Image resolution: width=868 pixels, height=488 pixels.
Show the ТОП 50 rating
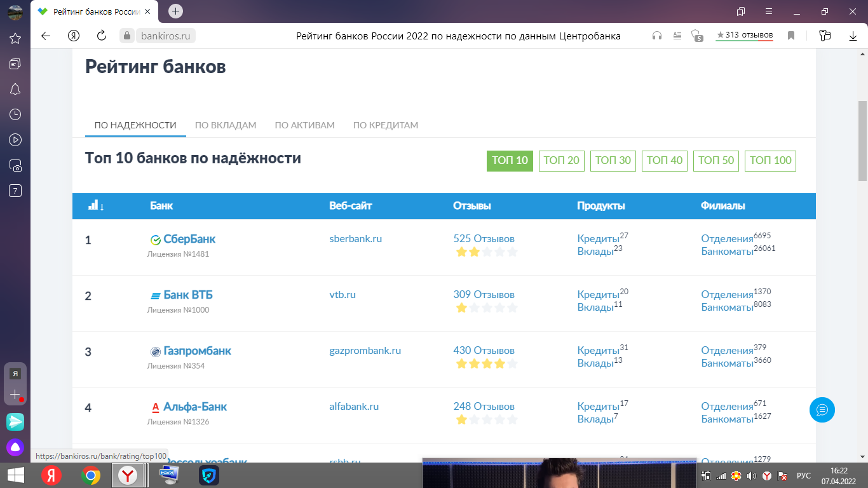coord(716,161)
